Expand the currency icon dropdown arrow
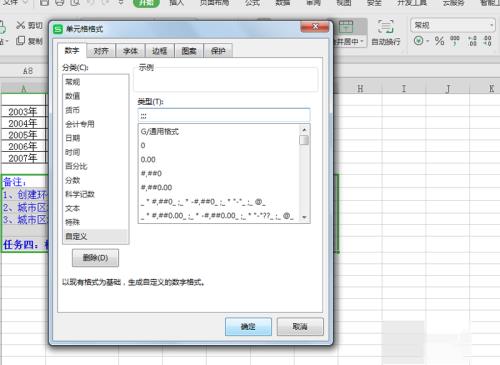500x365 pixels. pos(427,41)
